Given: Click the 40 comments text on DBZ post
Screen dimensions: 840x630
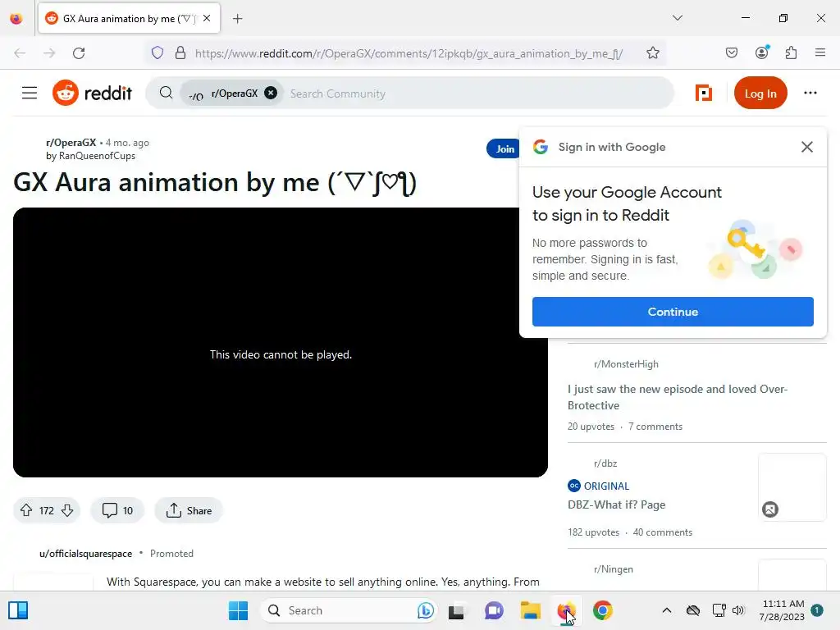Looking at the screenshot, I should [x=663, y=532].
